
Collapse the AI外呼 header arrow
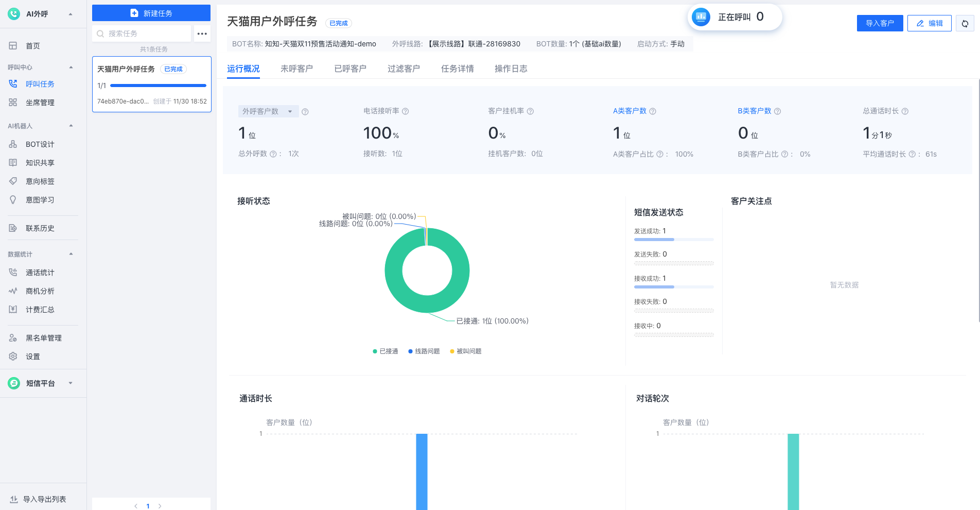coord(71,14)
